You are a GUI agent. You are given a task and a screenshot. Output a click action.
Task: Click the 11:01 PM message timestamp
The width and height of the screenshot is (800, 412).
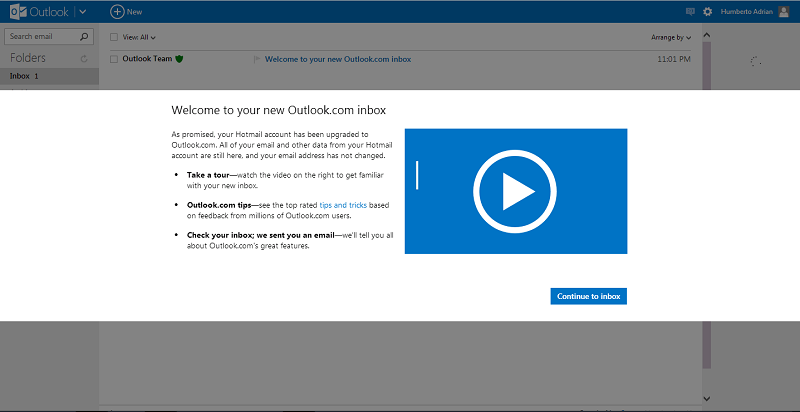(674, 59)
